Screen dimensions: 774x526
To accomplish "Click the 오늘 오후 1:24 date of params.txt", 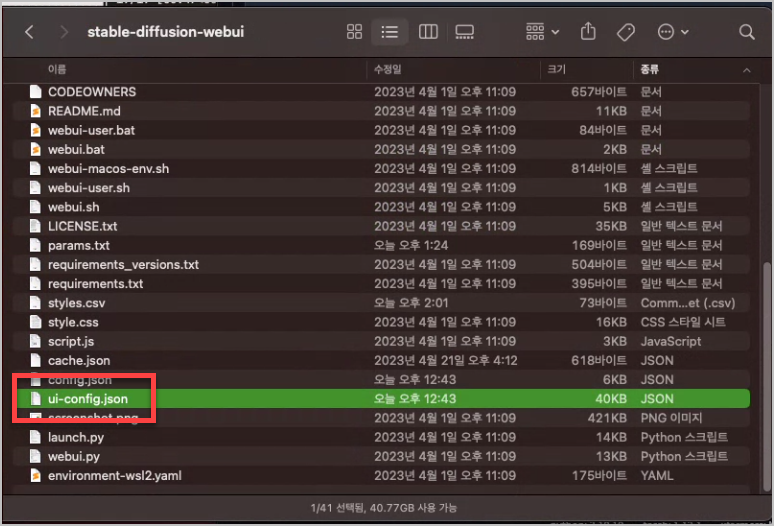I will pyautogui.click(x=411, y=246).
